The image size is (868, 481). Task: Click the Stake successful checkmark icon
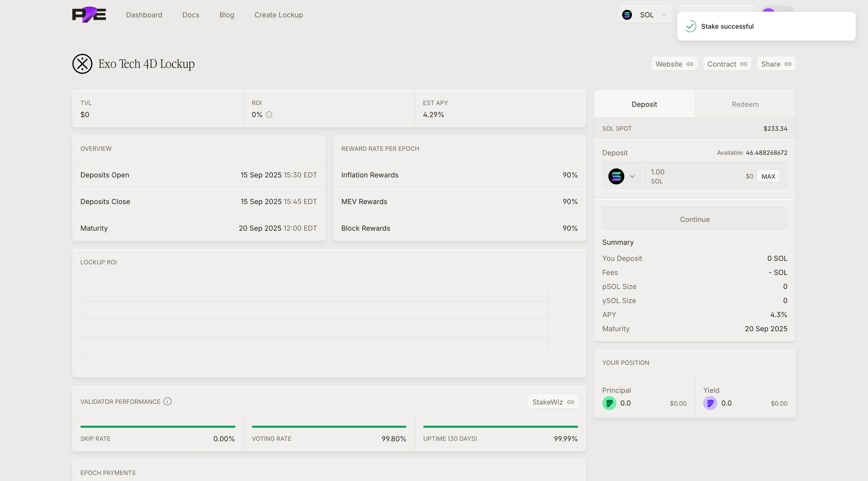691,26
